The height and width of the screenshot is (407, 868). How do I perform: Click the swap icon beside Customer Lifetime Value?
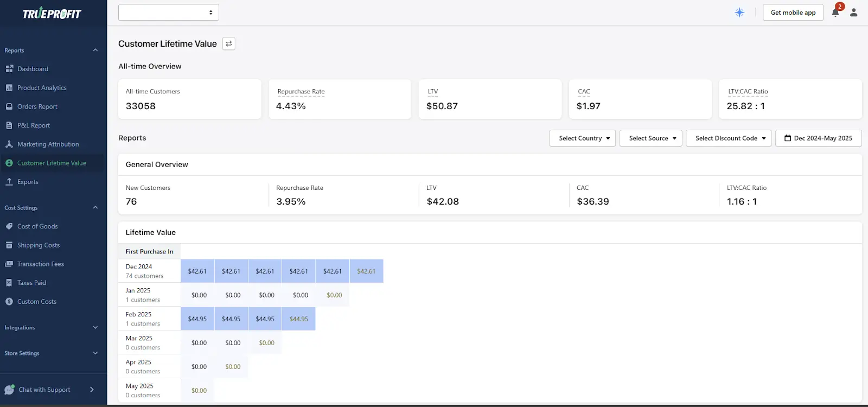(x=229, y=43)
